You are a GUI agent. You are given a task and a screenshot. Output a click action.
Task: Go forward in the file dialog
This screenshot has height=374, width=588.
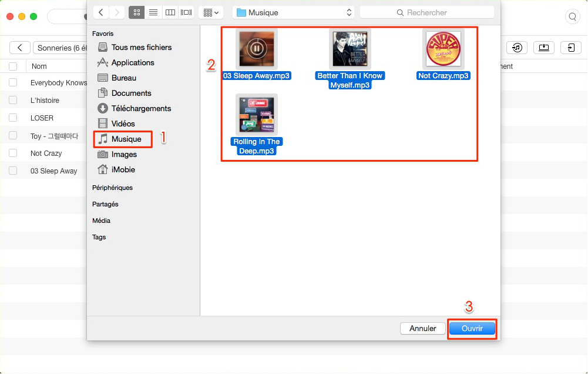(x=117, y=12)
